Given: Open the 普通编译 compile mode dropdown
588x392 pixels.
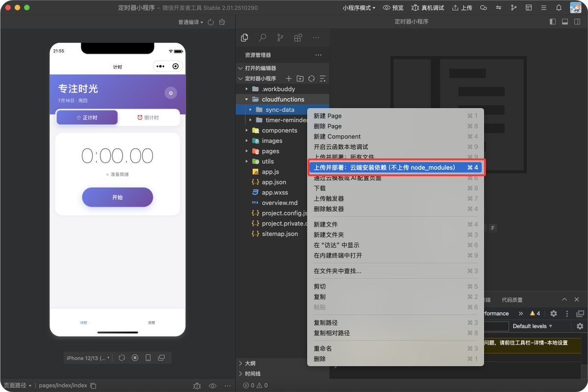Looking at the screenshot, I should [191, 22].
